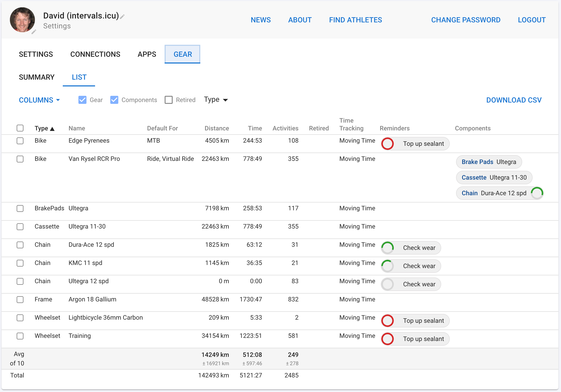The width and height of the screenshot is (561, 392).
Task: Click the sealant progress ring for Training wheelset
Action: 387,339
